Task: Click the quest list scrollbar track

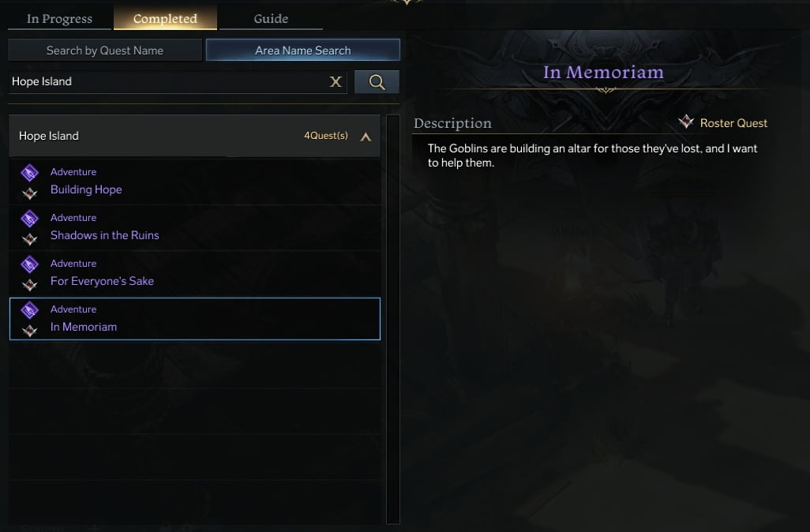Action: pyautogui.click(x=393, y=319)
